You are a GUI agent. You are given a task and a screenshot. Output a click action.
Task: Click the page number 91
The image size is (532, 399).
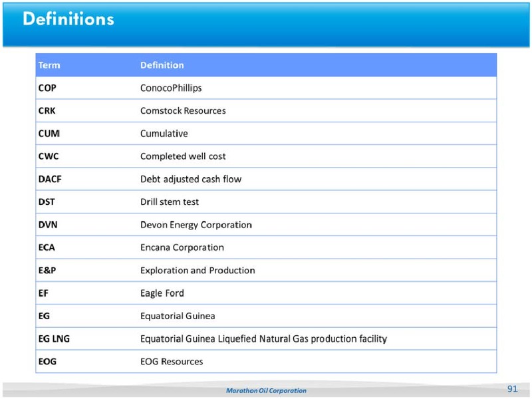(512, 389)
